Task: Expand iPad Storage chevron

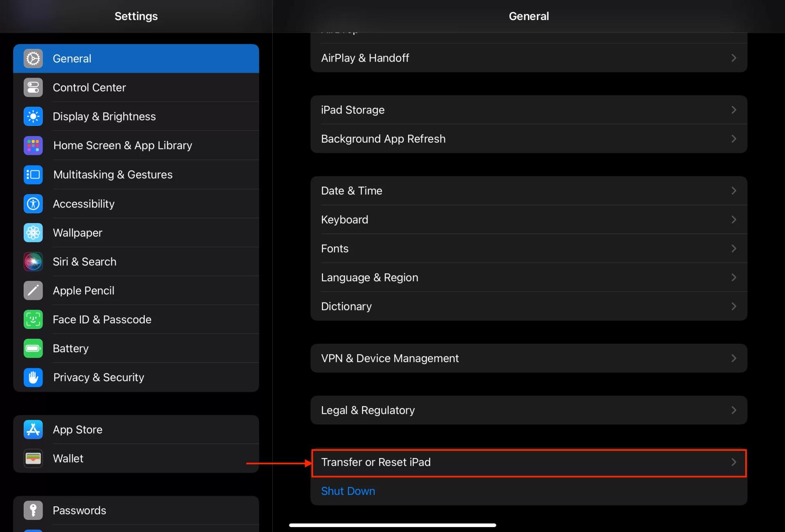Action: pyautogui.click(x=734, y=110)
